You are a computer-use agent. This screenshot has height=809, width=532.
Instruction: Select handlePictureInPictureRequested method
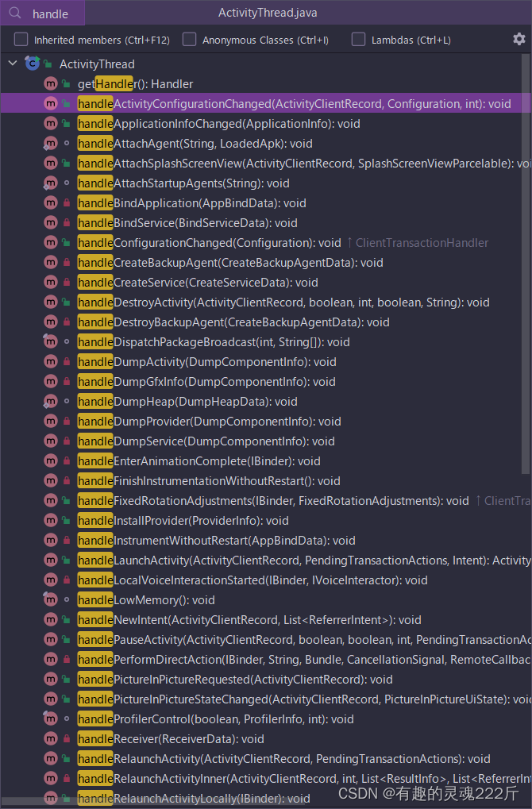(x=266, y=679)
